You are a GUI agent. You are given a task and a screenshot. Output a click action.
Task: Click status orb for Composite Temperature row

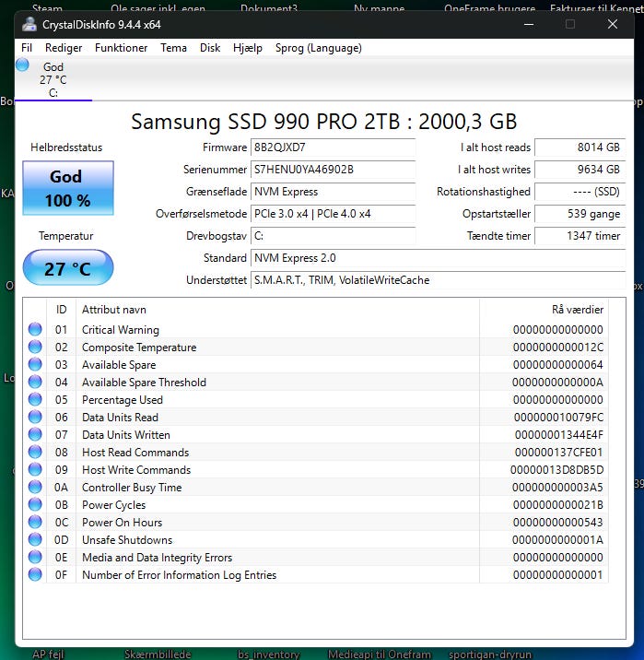tap(35, 347)
